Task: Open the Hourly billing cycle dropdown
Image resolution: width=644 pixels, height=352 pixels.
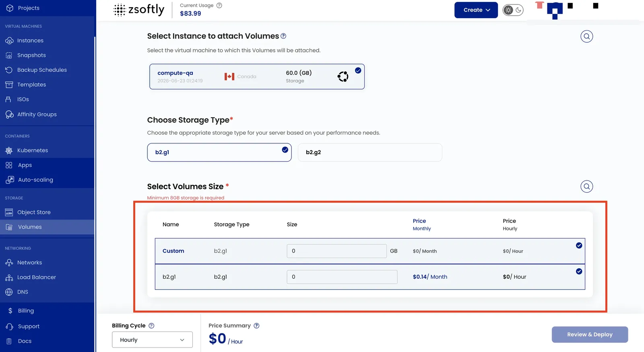Action: click(x=152, y=340)
